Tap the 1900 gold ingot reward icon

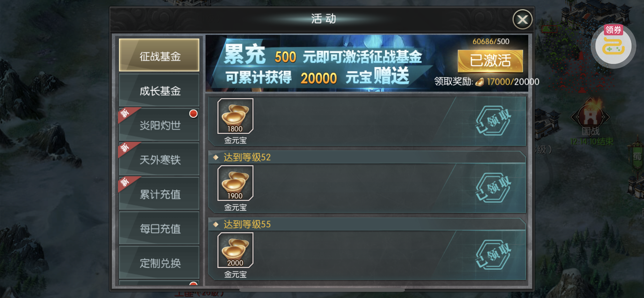pyautogui.click(x=235, y=183)
